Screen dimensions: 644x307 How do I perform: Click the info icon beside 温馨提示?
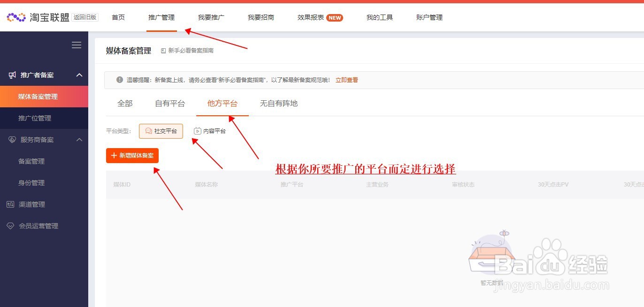120,79
